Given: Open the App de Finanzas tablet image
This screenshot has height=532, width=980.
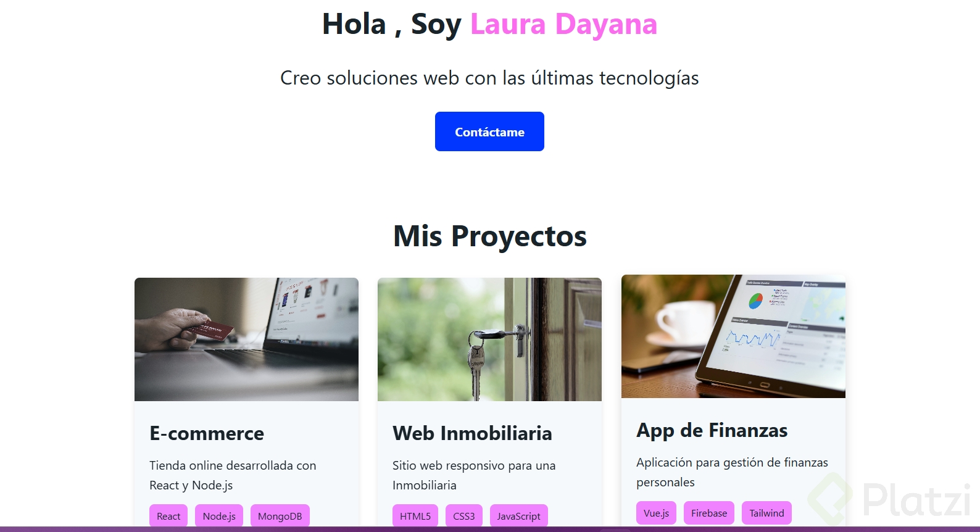Looking at the screenshot, I should tap(733, 336).
